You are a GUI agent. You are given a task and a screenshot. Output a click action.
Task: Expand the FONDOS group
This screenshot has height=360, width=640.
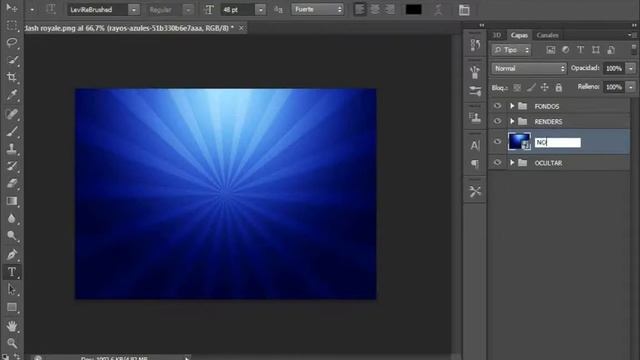coord(512,106)
